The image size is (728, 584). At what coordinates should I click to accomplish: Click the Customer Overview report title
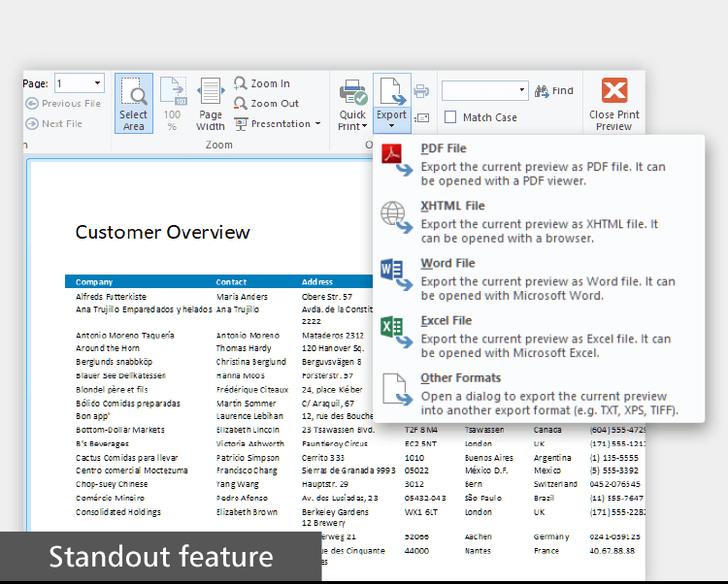tap(162, 233)
